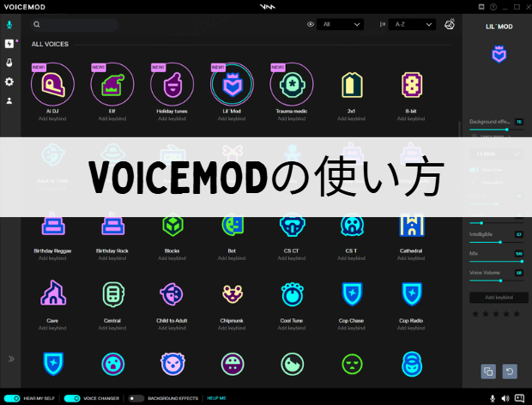Add keybind under Cop Radio
The height and width of the screenshot is (405, 532).
(411, 328)
